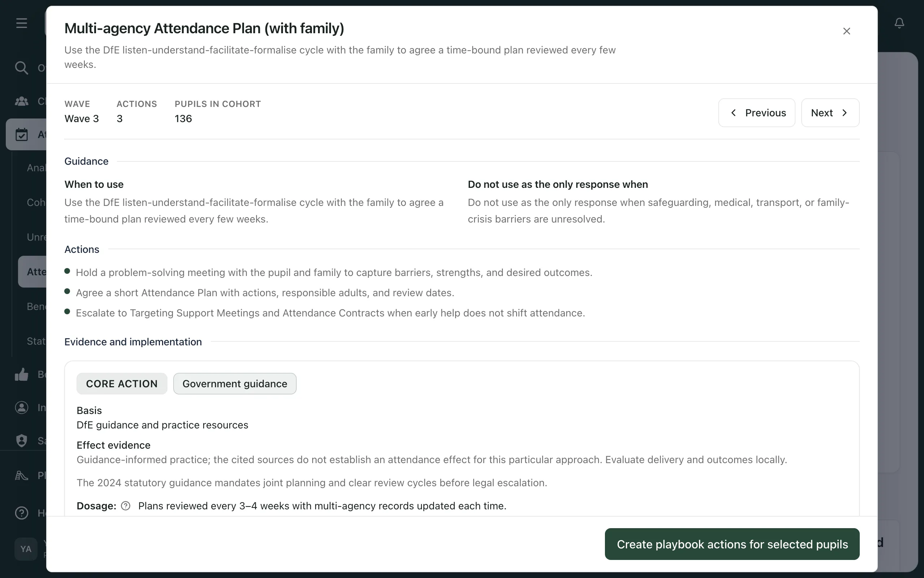Open the people group icon in sidebar
Image resolution: width=924 pixels, height=578 pixels.
(x=22, y=101)
